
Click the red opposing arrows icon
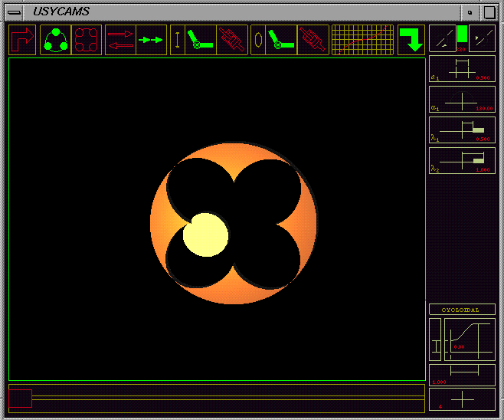tap(120, 40)
